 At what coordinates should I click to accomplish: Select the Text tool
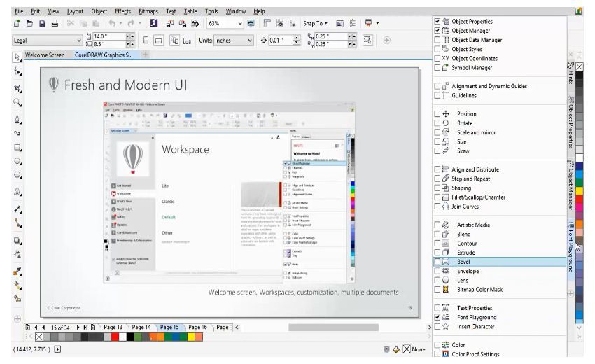[x=17, y=192]
